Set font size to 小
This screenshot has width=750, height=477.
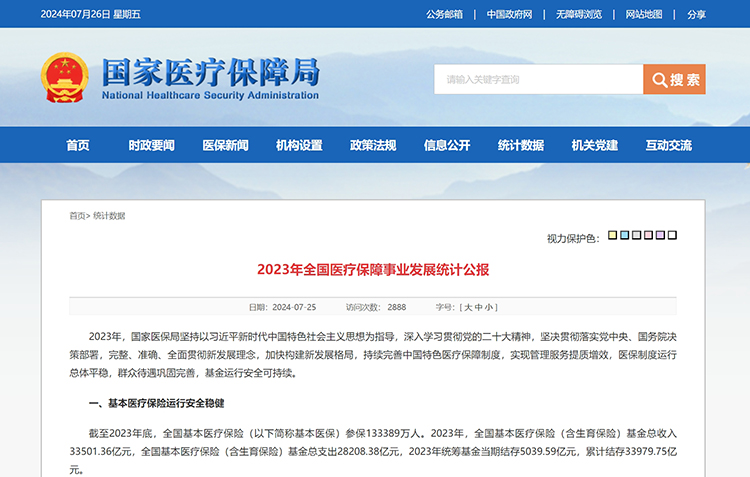point(488,307)
